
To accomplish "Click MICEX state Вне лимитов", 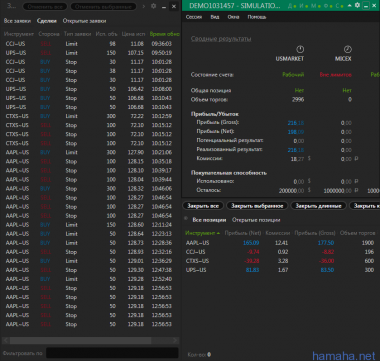I will [x=335, y=75].
